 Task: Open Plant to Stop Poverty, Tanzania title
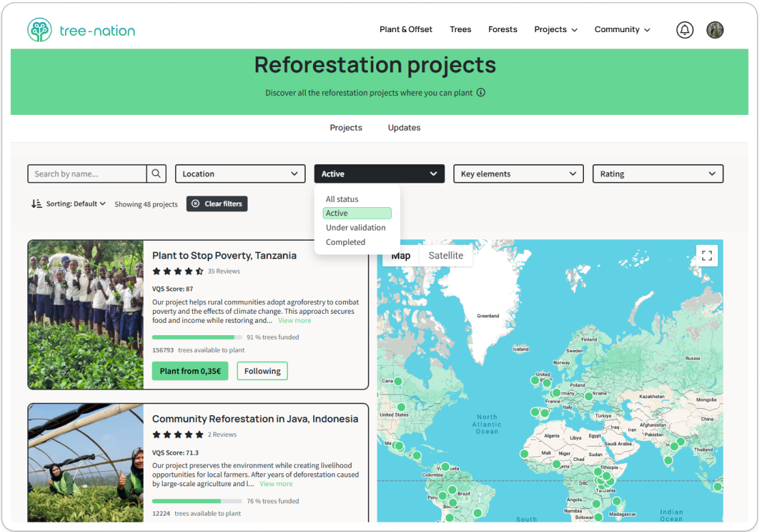click(x=224, y=256)
